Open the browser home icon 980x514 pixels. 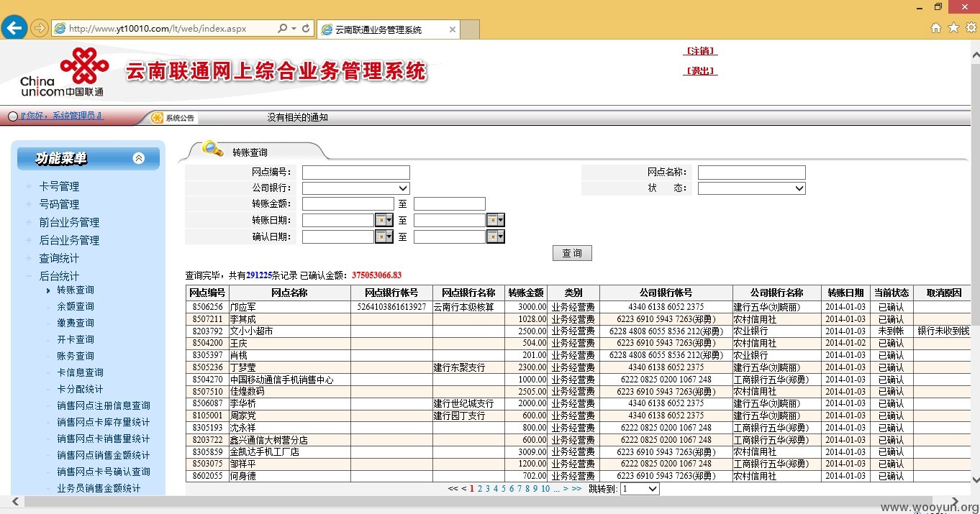[936, 28]
